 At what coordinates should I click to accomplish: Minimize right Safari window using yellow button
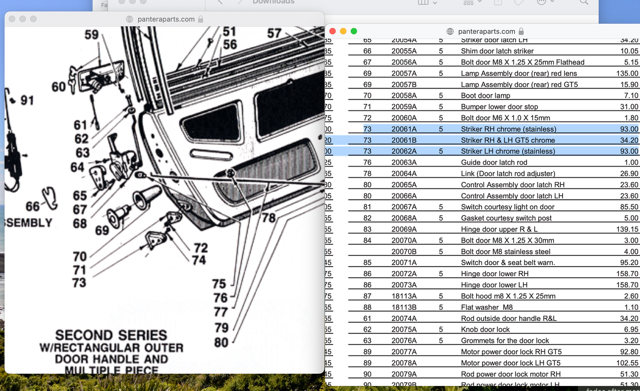coord(343,31)
